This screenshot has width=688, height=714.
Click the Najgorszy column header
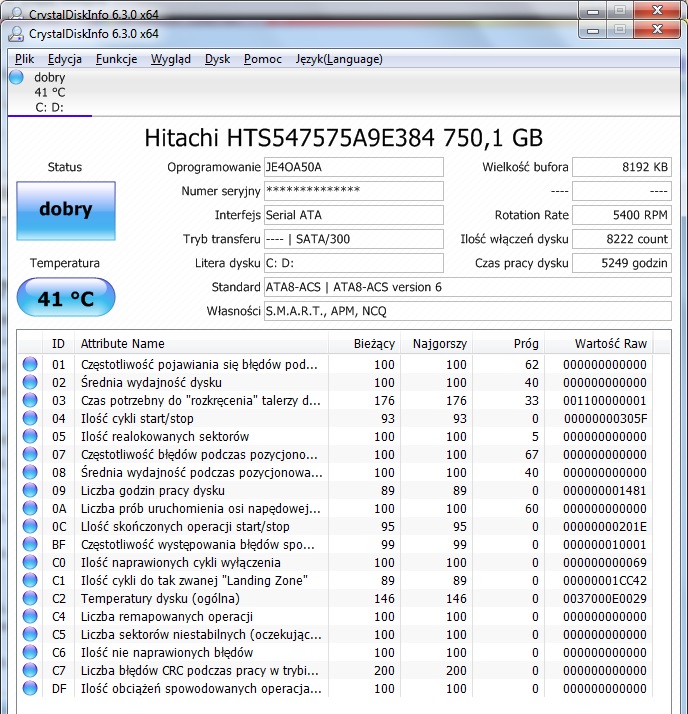pyautogui.click(x=437, y=343)
